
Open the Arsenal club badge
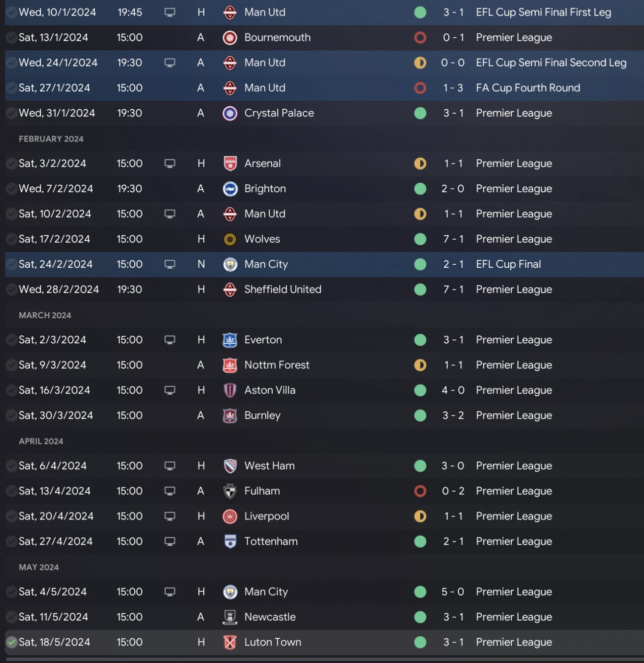230,164
